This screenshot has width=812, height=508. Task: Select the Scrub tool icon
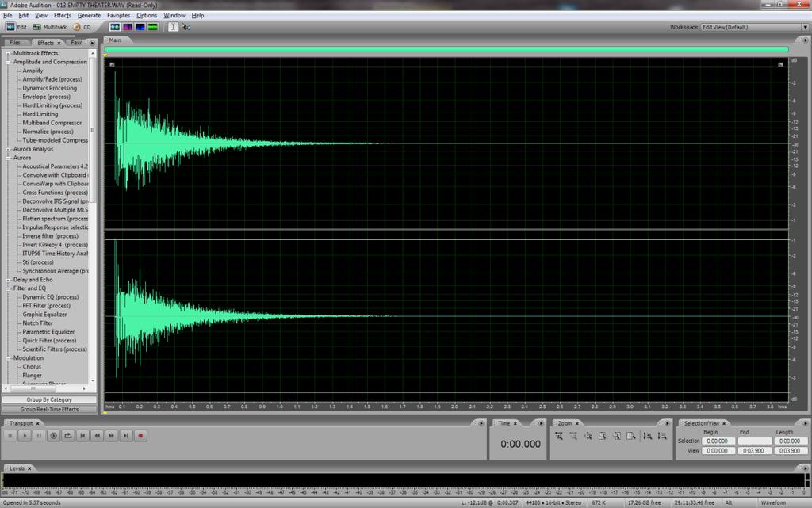(x=186, y=27)
